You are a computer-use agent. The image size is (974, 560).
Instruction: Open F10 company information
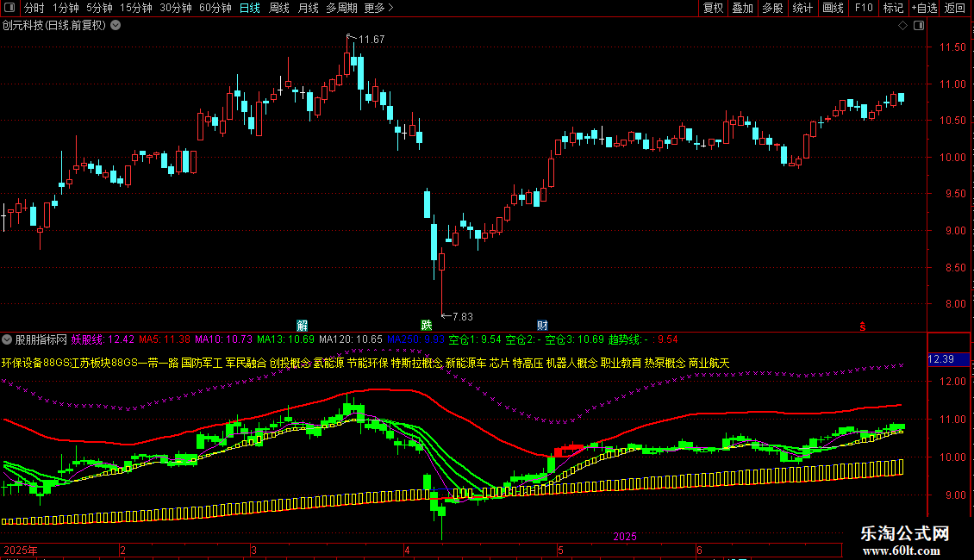pos(864,8)
